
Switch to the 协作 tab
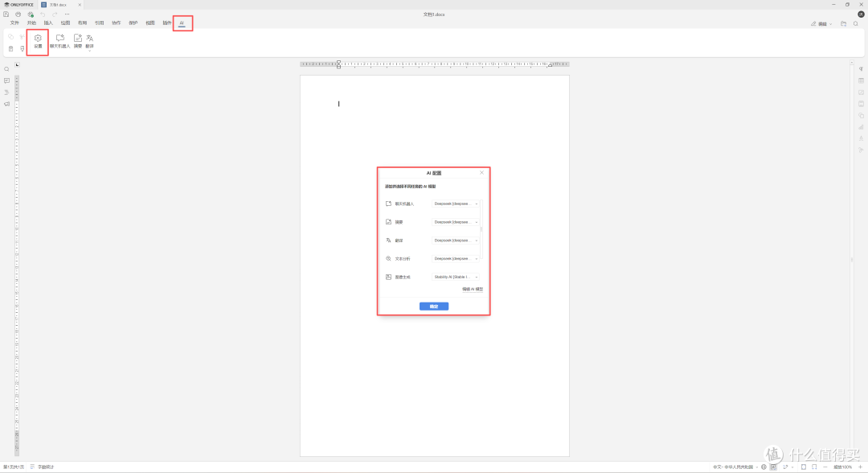[x=117, y=23]
